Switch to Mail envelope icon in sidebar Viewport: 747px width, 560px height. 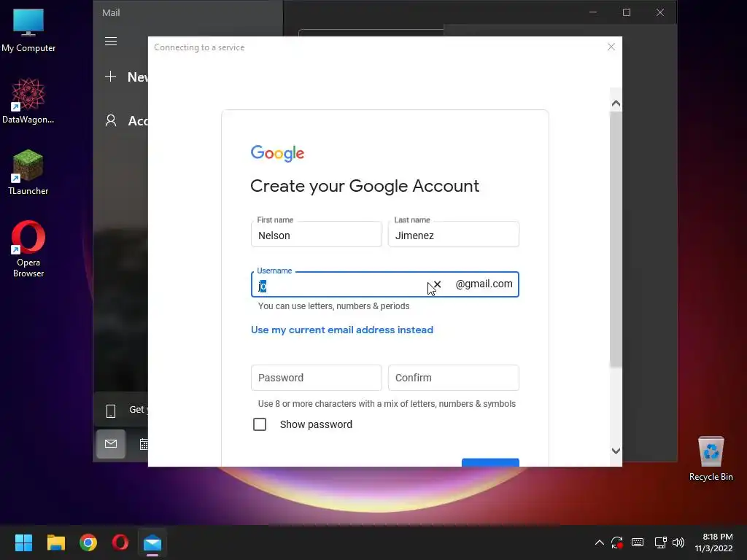111,444
